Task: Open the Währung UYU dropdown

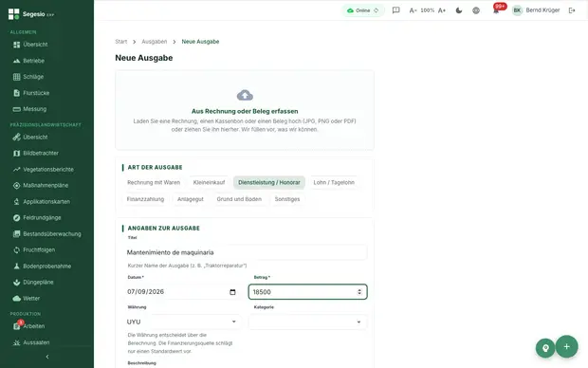Action: point(181,322)
